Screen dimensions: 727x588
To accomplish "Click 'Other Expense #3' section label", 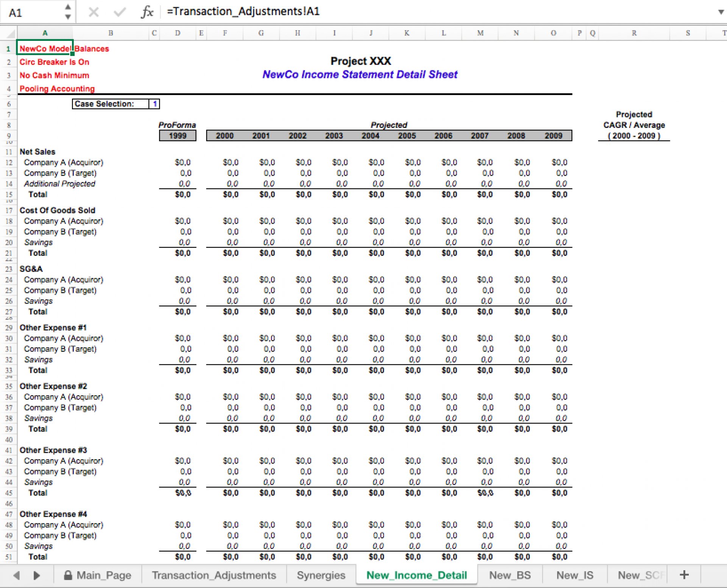I will point(53,450).
